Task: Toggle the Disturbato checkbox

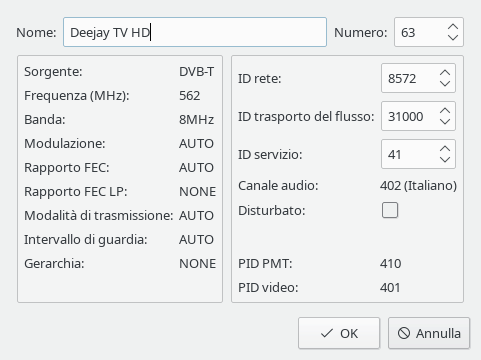Action: pyautogui.click(x=390, y=210)
